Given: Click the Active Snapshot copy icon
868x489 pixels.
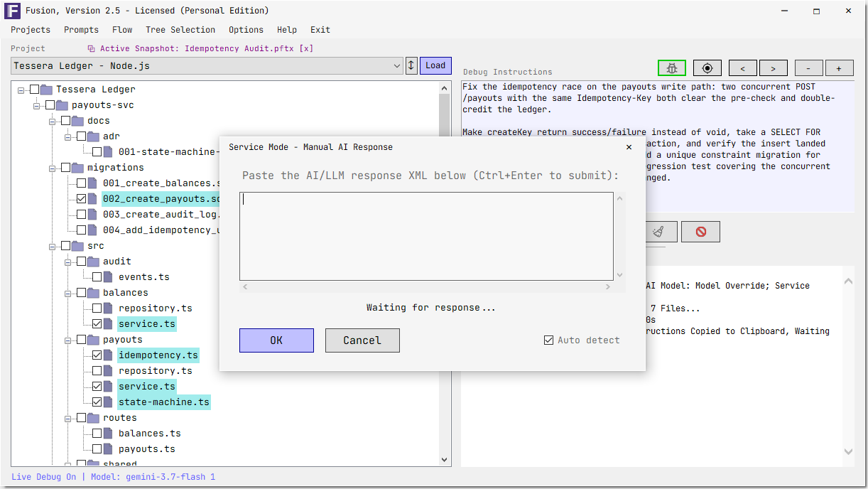Looking at the screenshot, I should [x=91, y=48].
